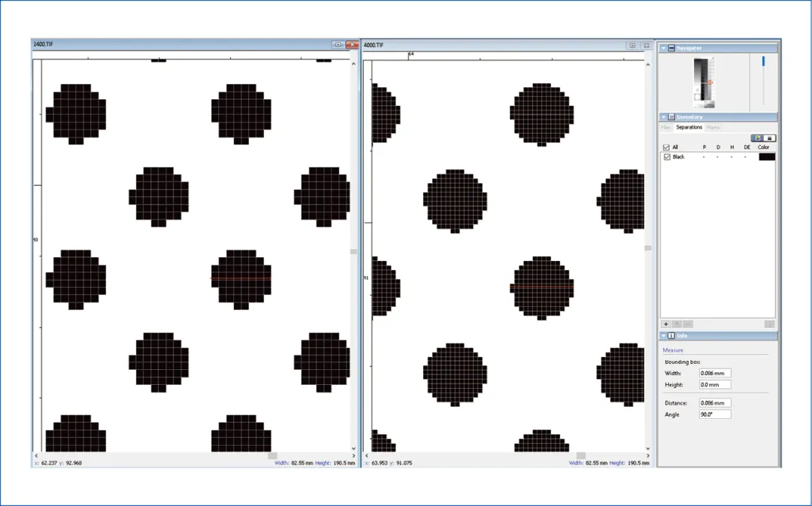Click the H column header

coord(732,147)
